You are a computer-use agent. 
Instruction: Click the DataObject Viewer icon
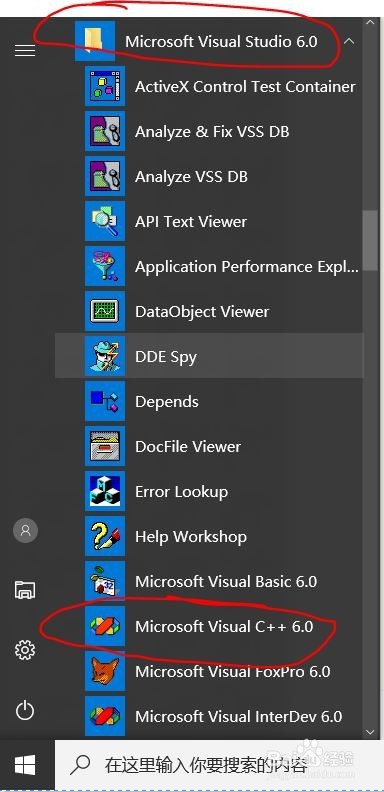(x=105, y=311)
